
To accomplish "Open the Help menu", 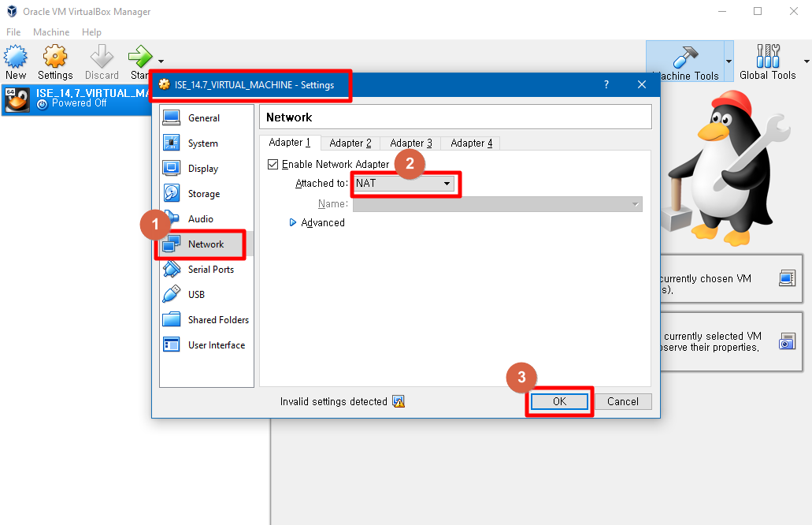I will [91, 32].
